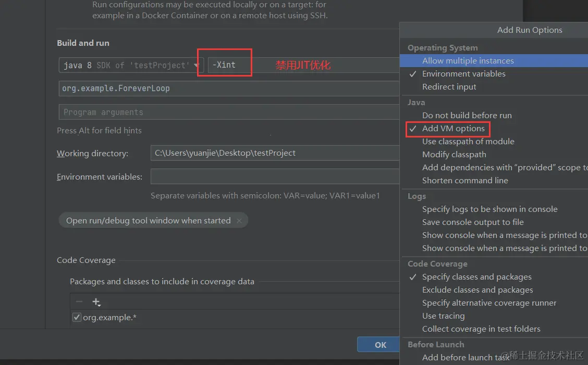Viewport: 588px width, 365px height.
Task: Click the plus add coverage package icon
Action: pyautogui.click(x=96, y=302)
